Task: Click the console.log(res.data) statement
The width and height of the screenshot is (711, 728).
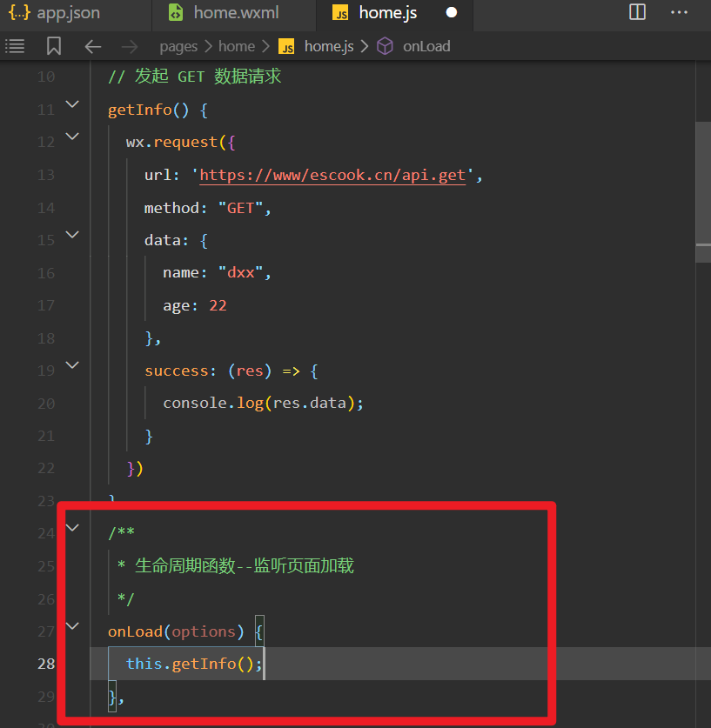Action: (x=263, y=403)
